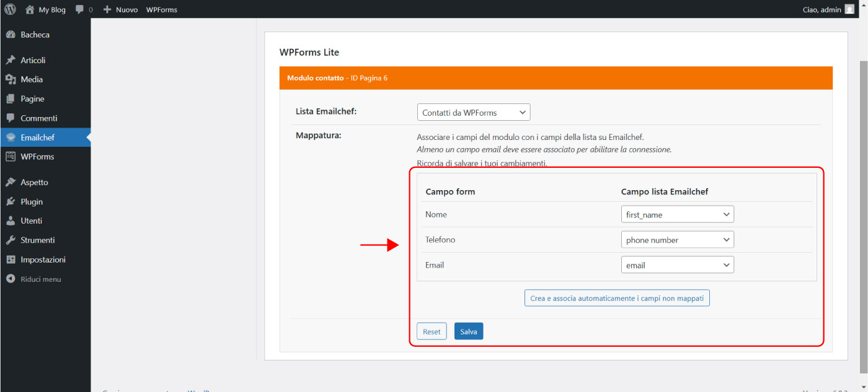Image resolution: width=868 pixels, height=392 pixels.
Task: Click the Riduci menu collapse icon
Action: pyautogui.click(x=11, y=279)
